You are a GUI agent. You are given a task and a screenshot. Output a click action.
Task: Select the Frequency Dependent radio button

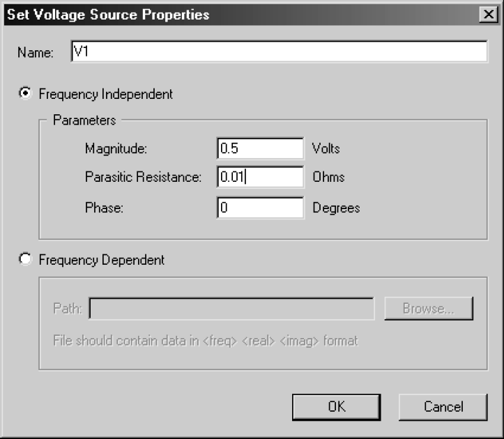pos(26,260)
